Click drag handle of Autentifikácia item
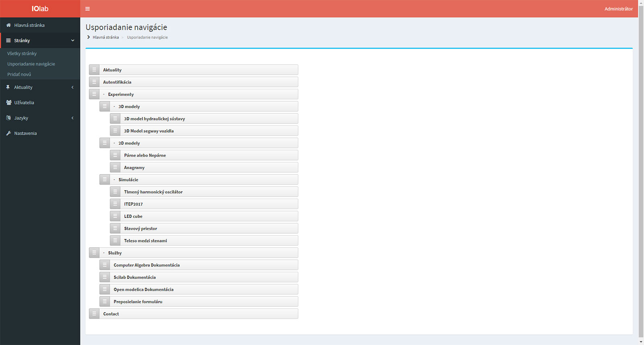 [x=94, y=82]
